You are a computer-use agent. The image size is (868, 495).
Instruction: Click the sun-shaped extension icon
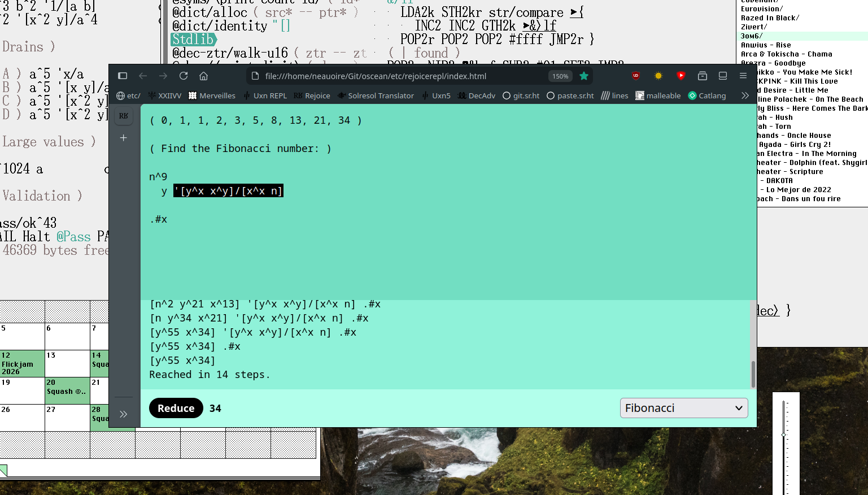[x=658, y=76]
